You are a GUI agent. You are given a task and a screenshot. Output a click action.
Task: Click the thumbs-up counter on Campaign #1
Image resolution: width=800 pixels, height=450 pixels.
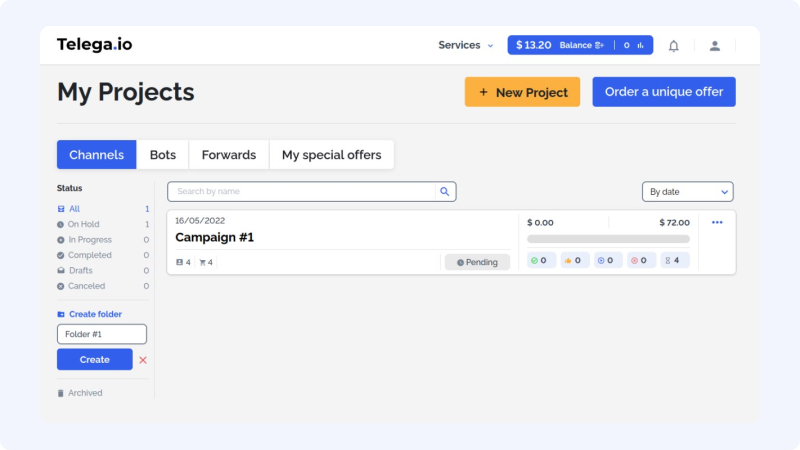(x=574, y=261)
